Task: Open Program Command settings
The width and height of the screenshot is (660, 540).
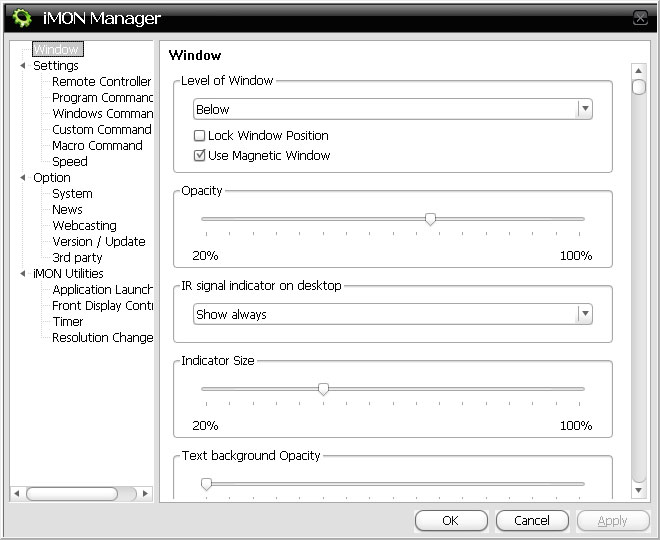Action: pos(102,98)
